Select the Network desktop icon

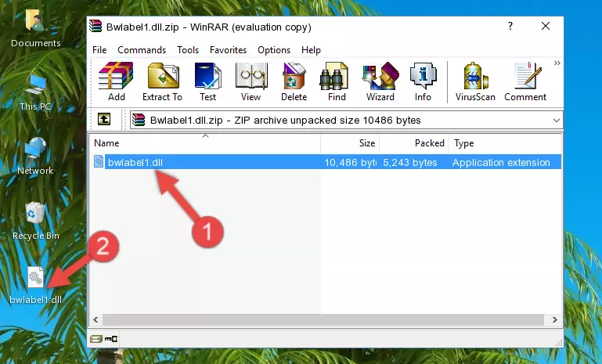pyautogui.click(x=35, y=156)
